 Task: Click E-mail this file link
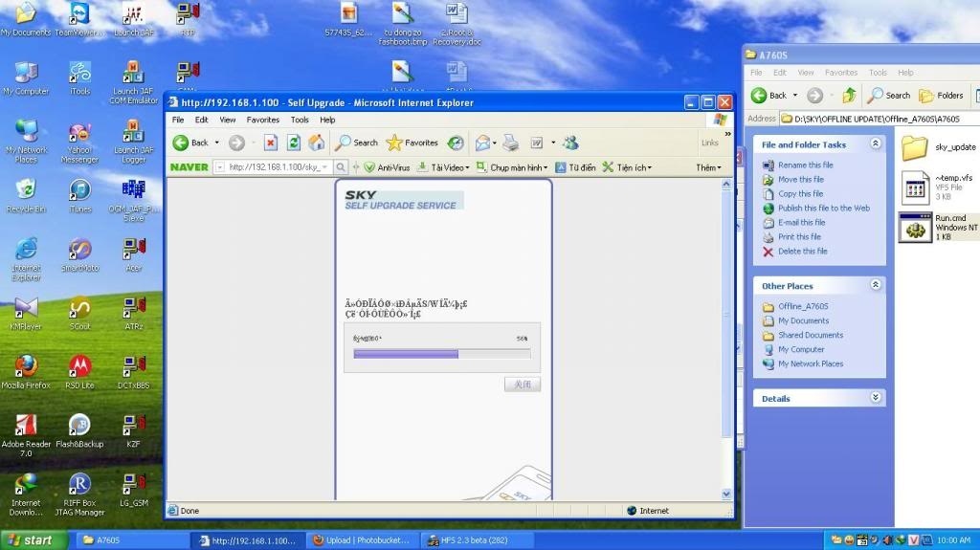(801, 223)
